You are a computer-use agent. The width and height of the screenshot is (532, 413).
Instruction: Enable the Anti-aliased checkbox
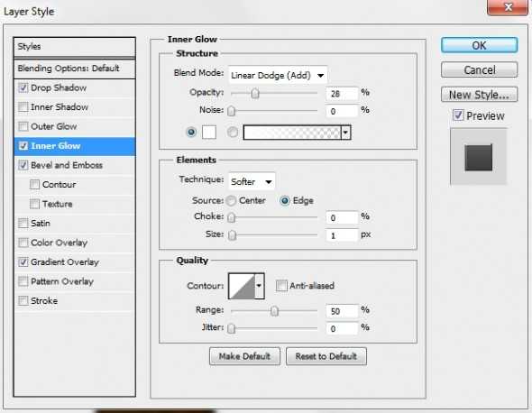pyautogui.click(x=281, y=286)
